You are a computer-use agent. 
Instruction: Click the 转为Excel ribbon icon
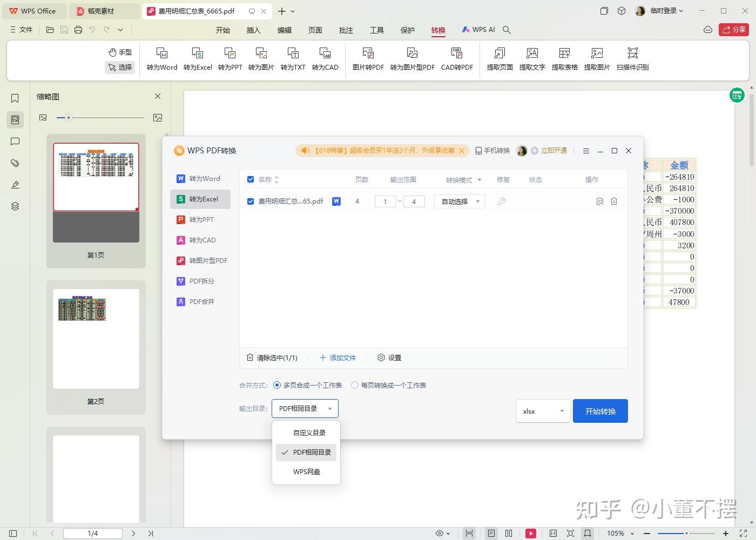click(x=198, y=59)
